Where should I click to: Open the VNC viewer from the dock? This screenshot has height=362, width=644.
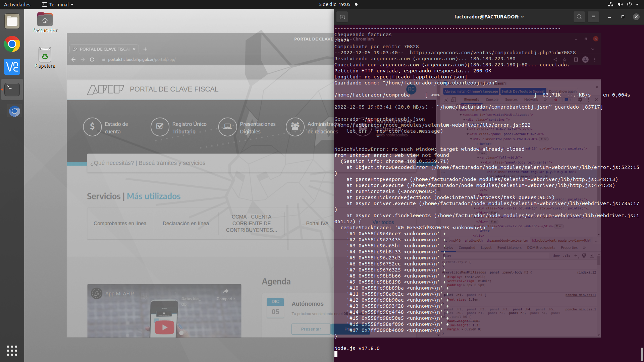(12, 67)
